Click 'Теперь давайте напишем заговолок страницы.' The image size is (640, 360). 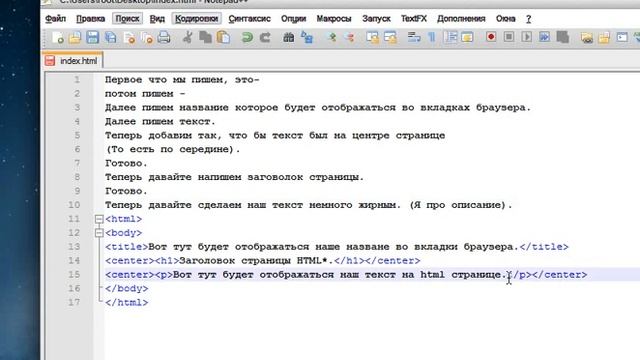(x=234, y=177)
